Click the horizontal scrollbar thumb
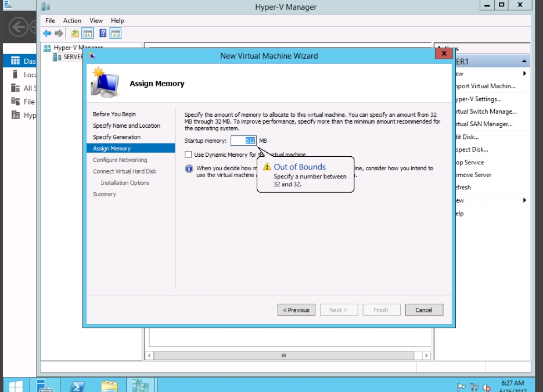 coord(283,355)
